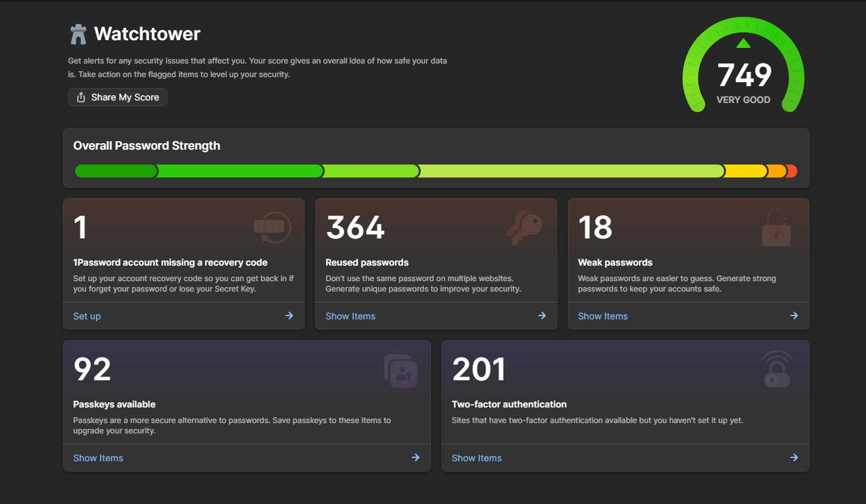The width and height of the screenshot is (866, 504).
Task: Click the Share My Score button
Action: tap(117, 97)
